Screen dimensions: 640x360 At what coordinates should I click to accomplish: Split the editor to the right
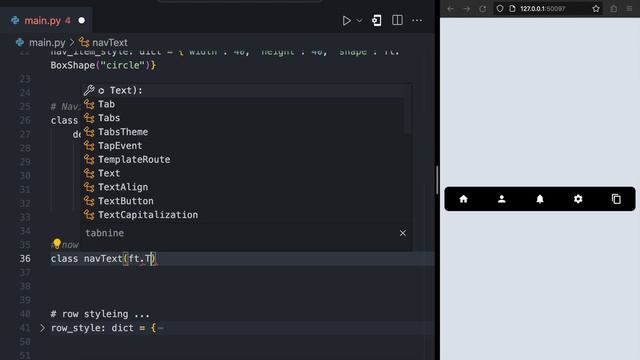click(397, 20)
